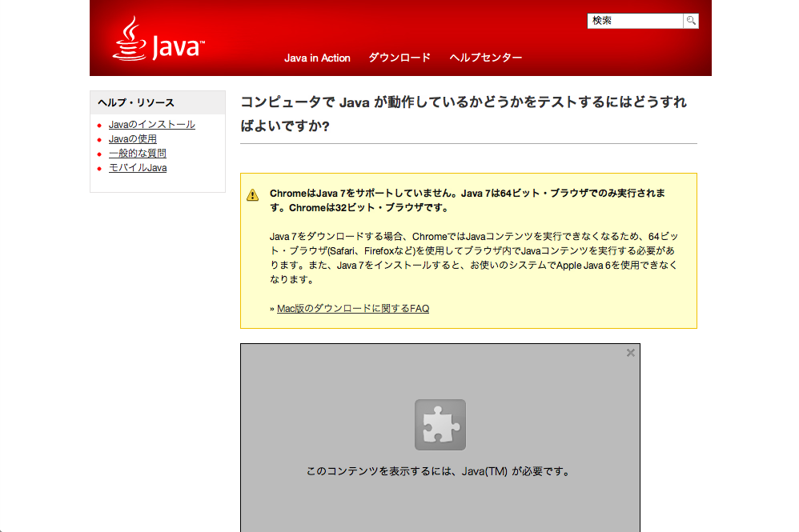Viewport: 799px width, 532px height.
Task: Go to the ダウンロード navigation item
Action: (x=399, y=58)
